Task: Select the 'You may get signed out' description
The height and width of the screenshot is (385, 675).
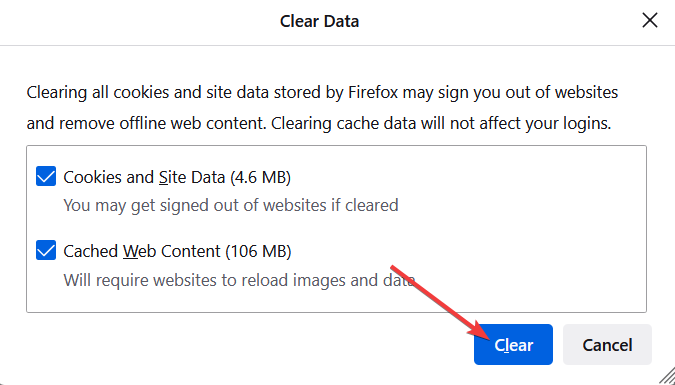Action: point(231,205)
